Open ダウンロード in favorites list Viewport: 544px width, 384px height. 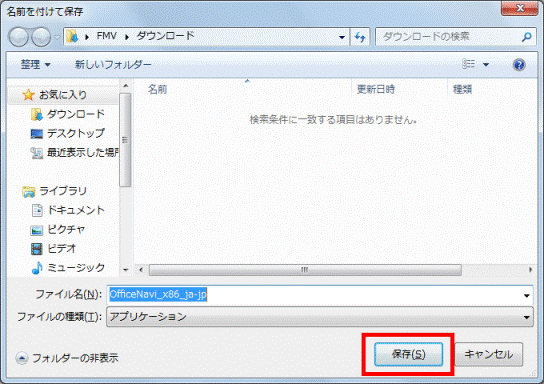pyautogui.click(x=76, y=114)
